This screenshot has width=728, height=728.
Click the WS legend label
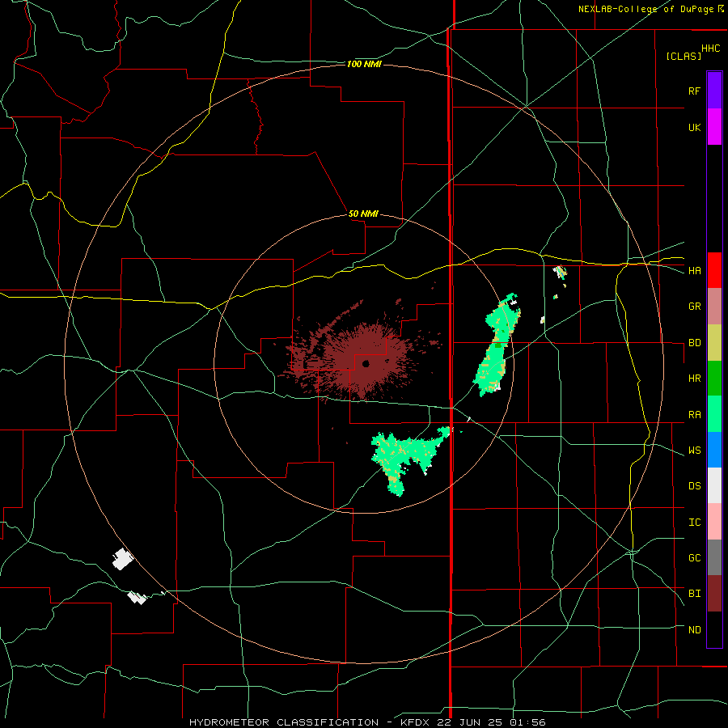pyautogui.click(x=694, y=450)
